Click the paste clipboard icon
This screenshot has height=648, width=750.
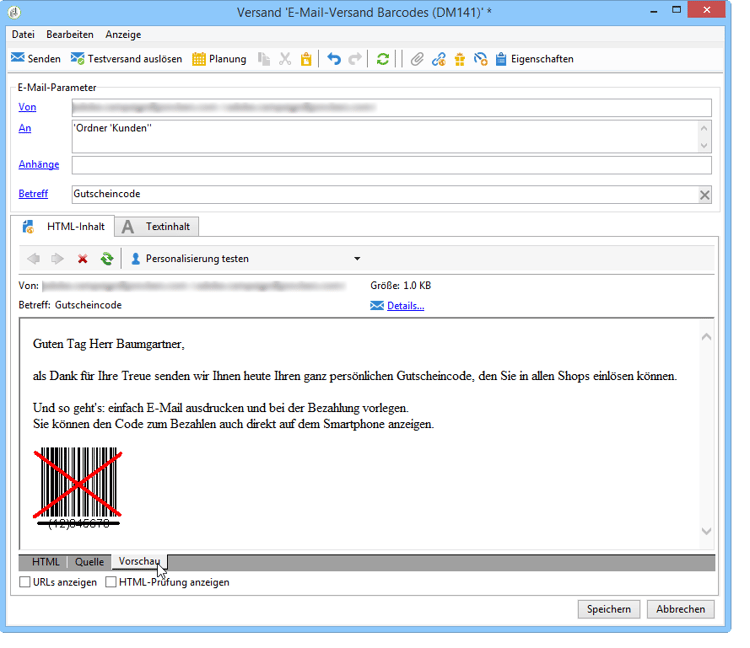(x=306, y=59)
